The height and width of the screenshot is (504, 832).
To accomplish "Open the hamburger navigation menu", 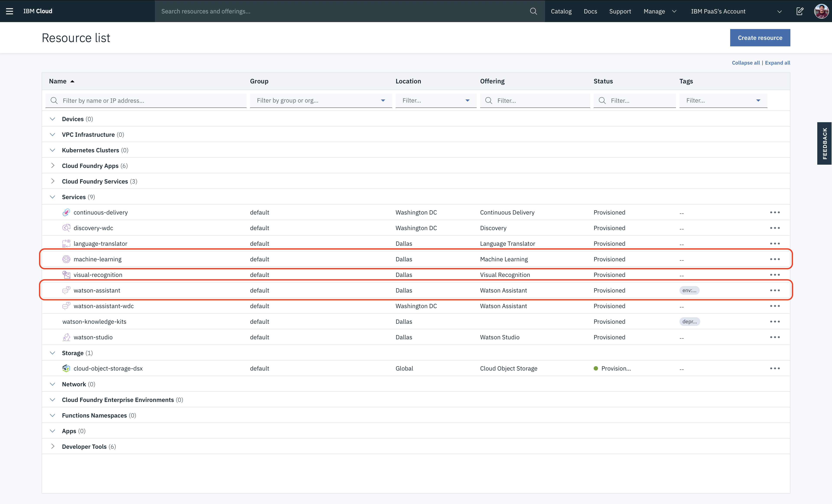I will 10,11.
